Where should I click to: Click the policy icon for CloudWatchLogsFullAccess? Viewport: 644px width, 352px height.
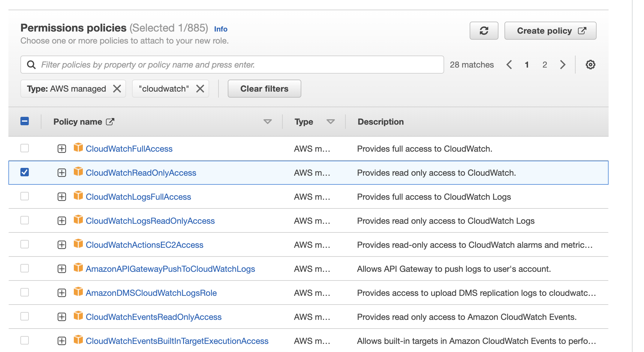point(78,196)
